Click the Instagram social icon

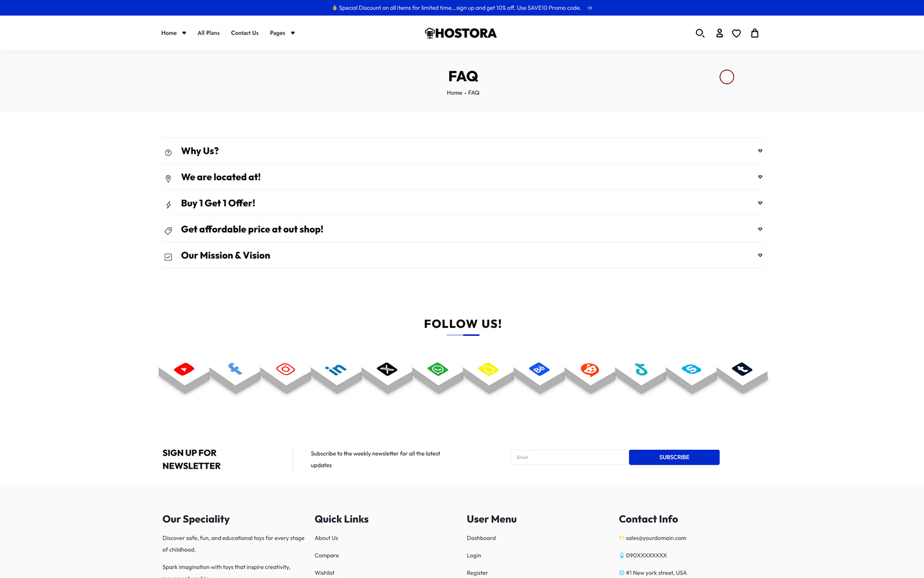286,369
